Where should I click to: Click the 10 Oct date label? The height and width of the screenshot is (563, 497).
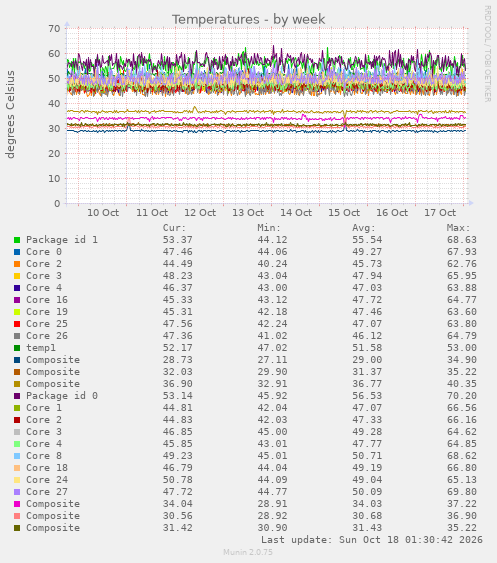pos(103,213)
